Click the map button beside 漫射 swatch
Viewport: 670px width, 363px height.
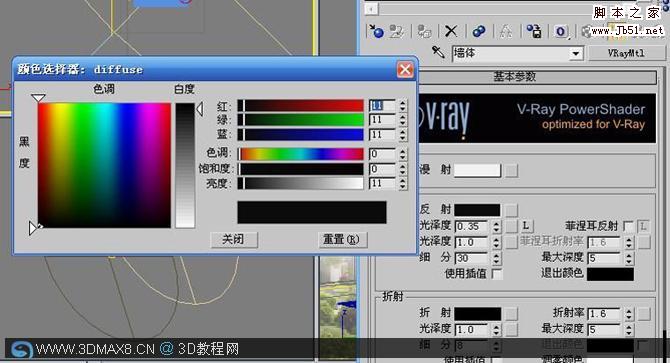click(x=511, y=170)
